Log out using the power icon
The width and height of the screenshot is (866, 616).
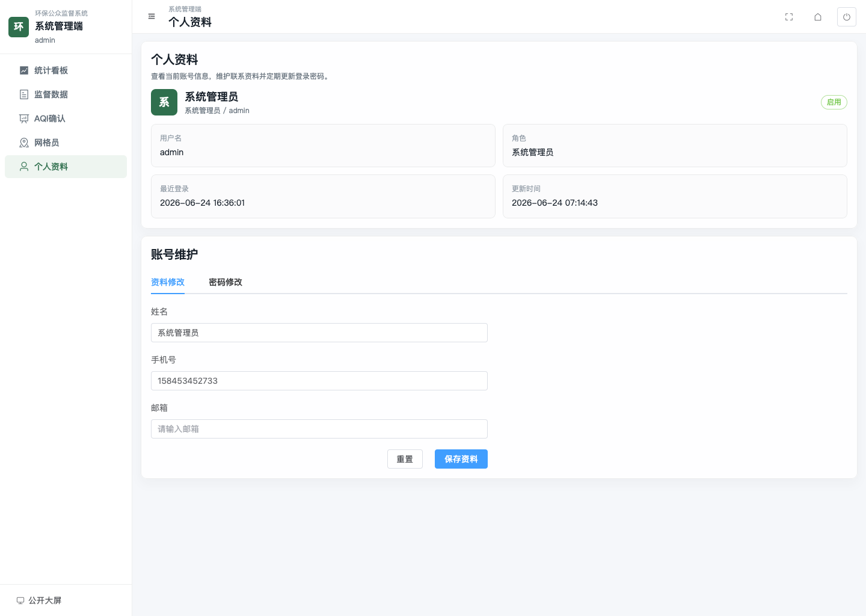point(847,17)
